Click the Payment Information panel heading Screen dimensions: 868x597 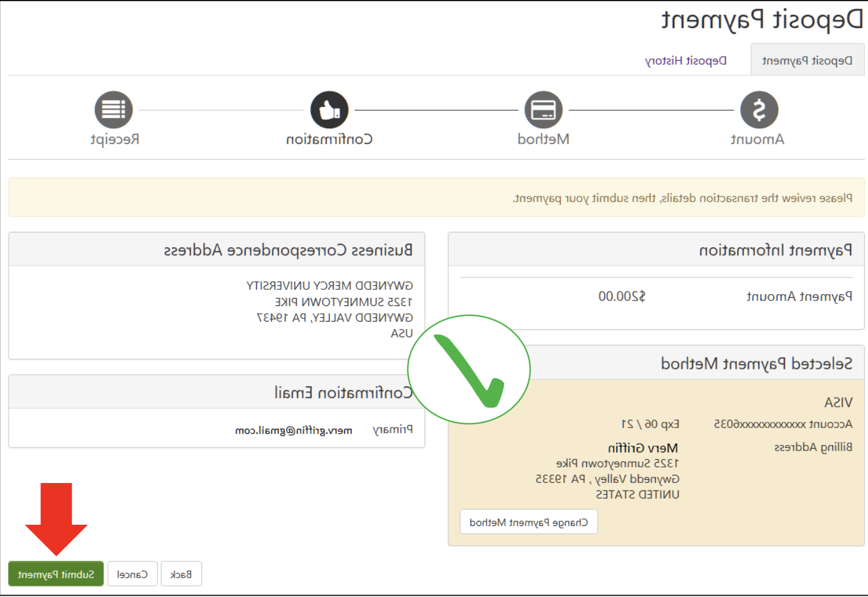point(776,250)
